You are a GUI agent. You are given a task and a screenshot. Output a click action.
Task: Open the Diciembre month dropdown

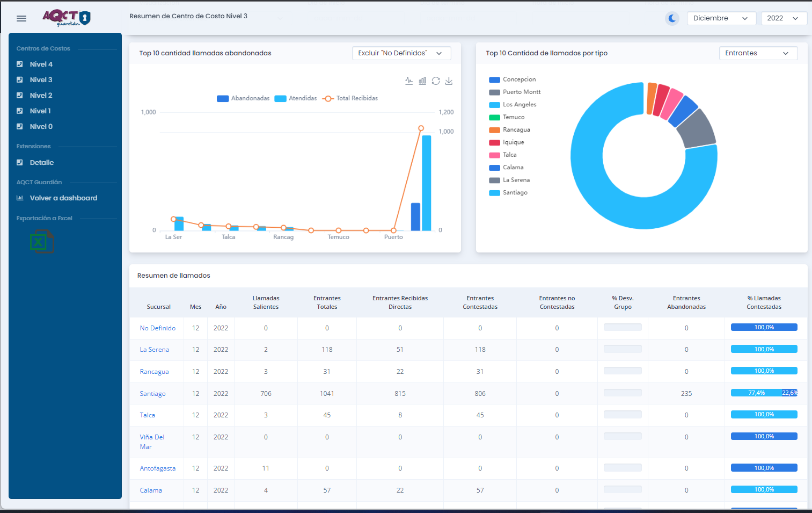721,18
